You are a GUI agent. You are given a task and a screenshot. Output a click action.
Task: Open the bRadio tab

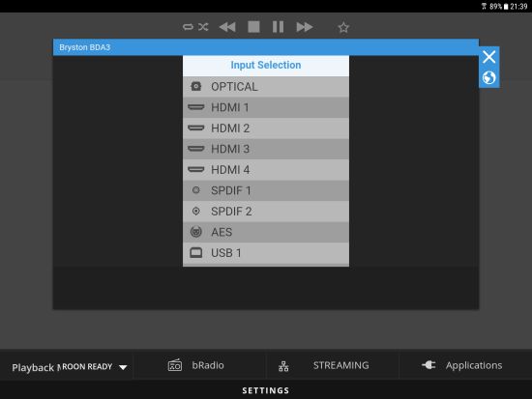199,365
